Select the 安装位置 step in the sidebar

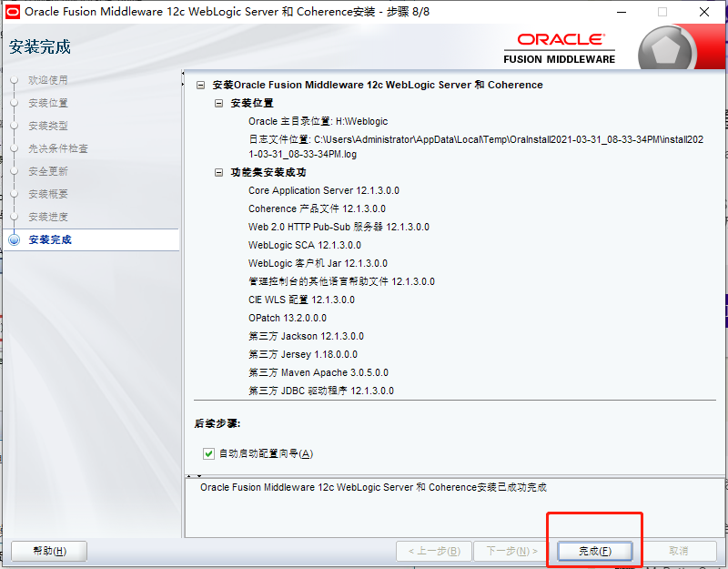(x=48, y=103)
